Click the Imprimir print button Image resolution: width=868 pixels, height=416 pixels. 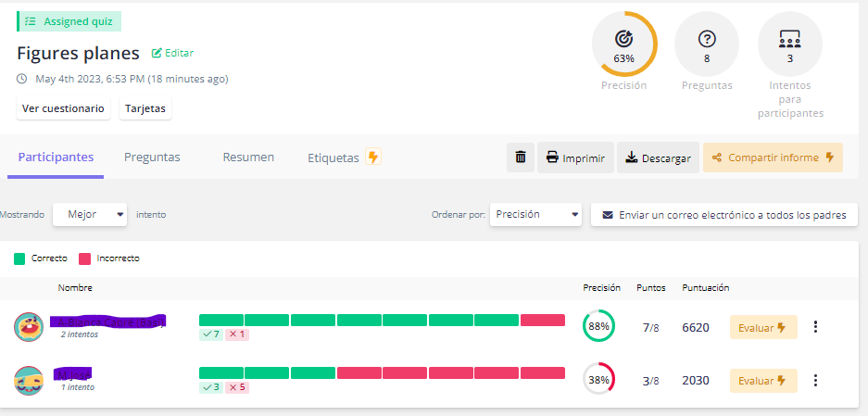[575, 158]
